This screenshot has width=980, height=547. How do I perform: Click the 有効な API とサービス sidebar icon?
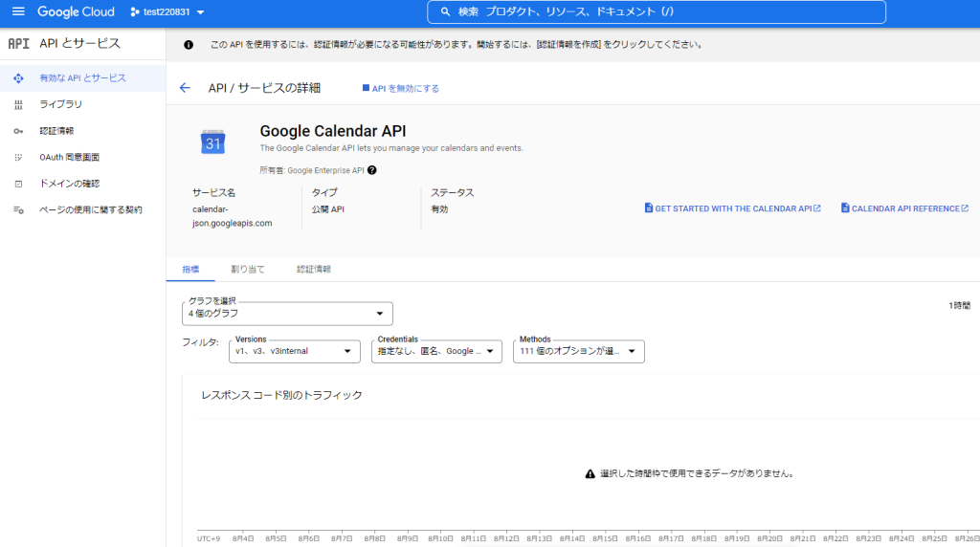[x=18, y=77]
